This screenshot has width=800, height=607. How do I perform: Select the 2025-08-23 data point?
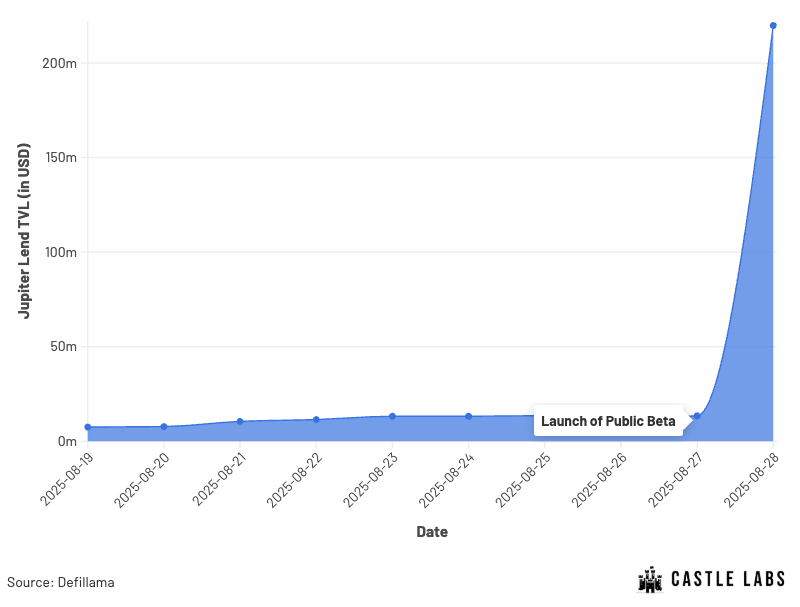392,416
